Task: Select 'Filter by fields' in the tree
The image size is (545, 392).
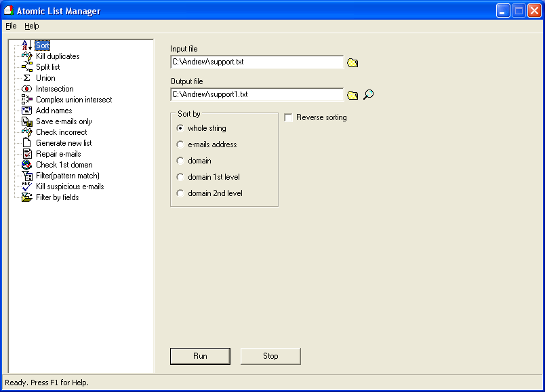Action: [58, 197]
